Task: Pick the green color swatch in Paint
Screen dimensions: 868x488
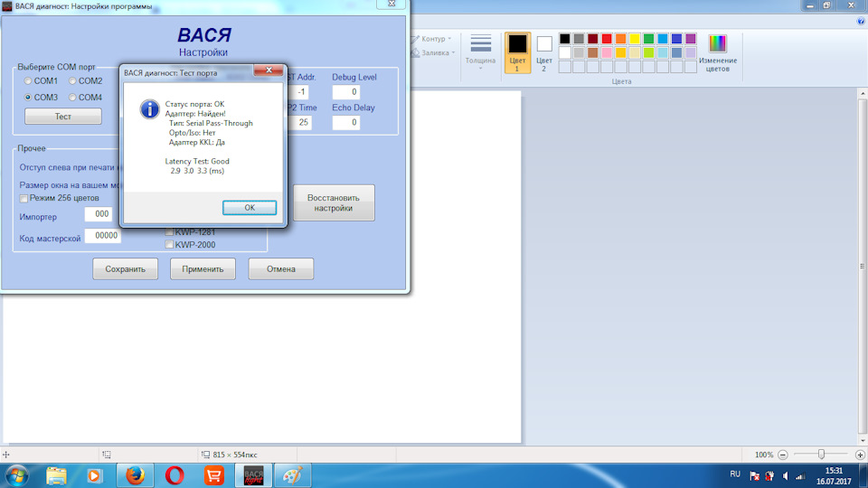Action: tap(648, 39)
